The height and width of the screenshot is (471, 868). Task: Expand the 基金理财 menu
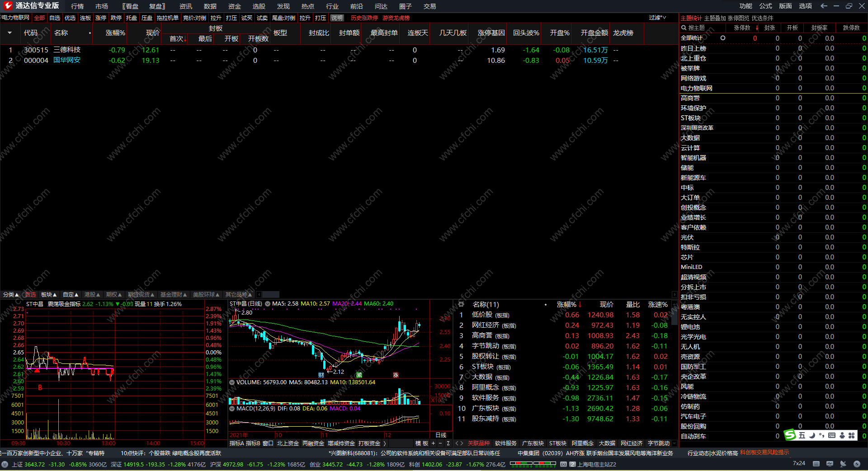tap(174, 295)
